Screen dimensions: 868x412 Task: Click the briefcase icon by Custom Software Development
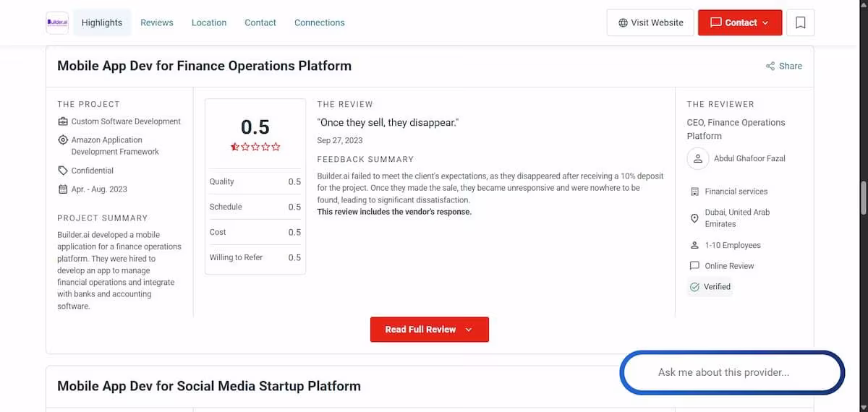pos(63,121)
